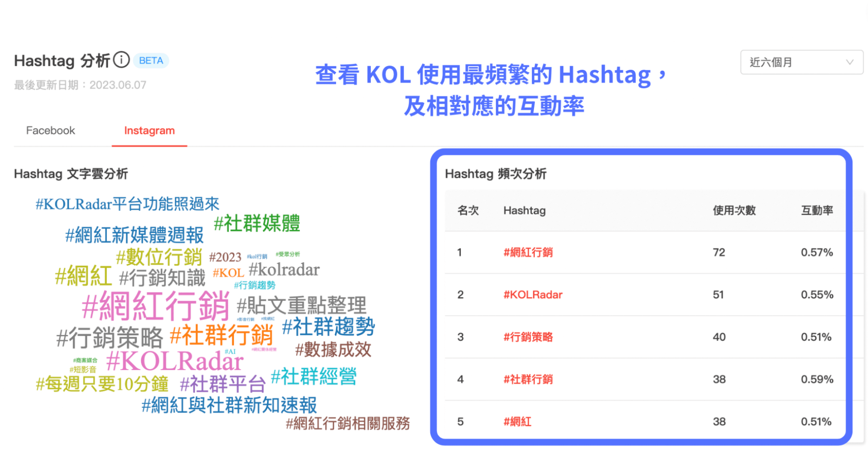Click the BETA badge
868x472 pixels.
point(151,61)
